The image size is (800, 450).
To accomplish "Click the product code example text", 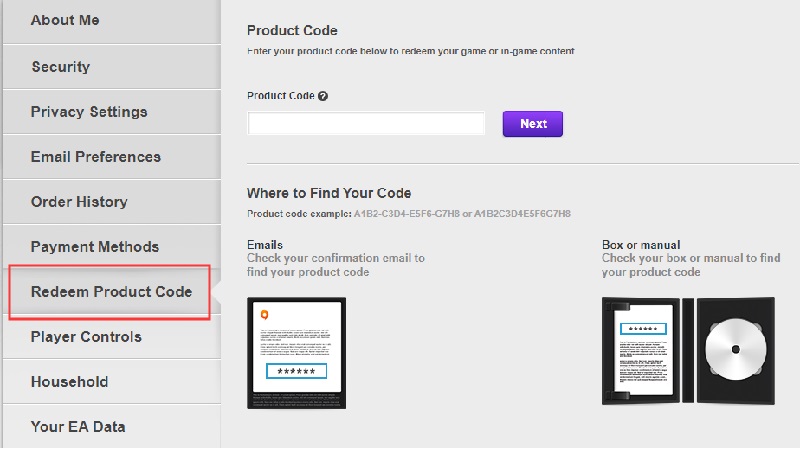I will (408, 215).
